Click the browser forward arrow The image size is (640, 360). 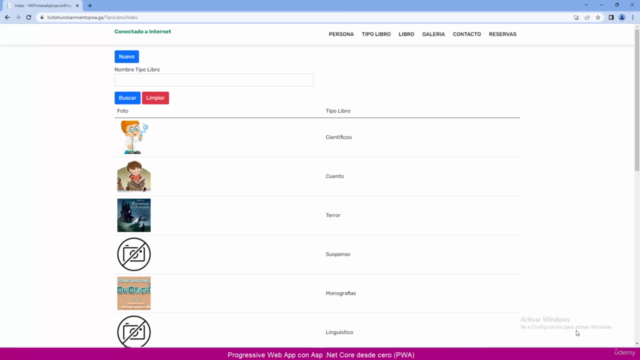pyautogui.click(x=18, y=18)
